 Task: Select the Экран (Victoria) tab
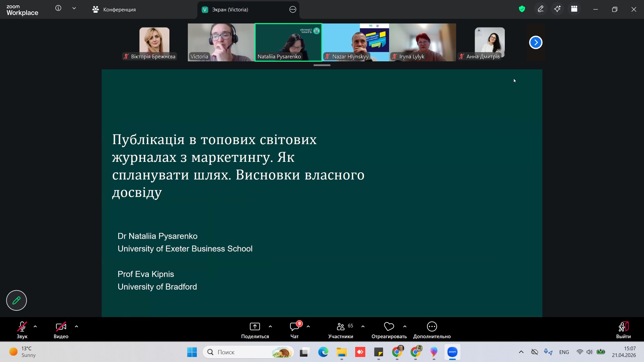230,9
